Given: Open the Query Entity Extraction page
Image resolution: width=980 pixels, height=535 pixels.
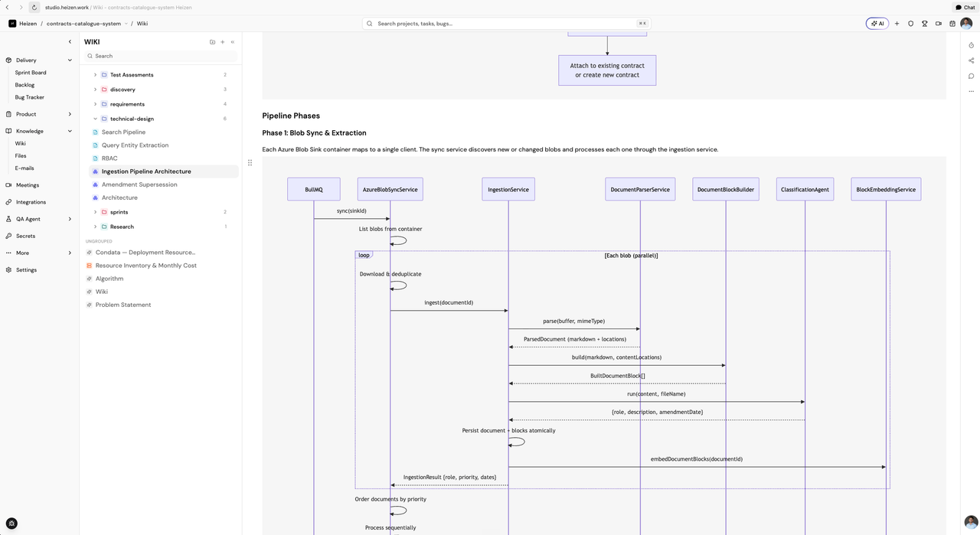Looking at the screenshot, I should [x=135, y=145].
